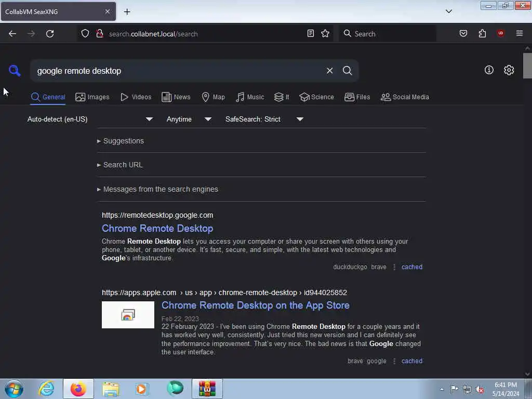Click the App Store result thumbnail
This screenshot has width=532, height=399.
tap(128, 315)
